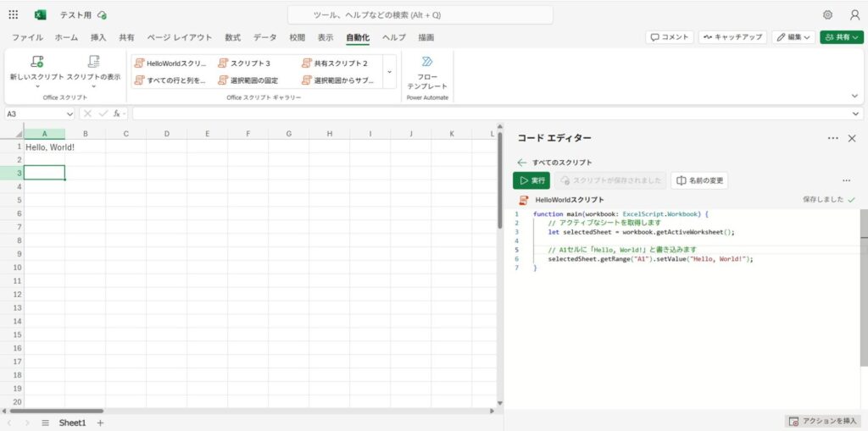This screenshot has width=868, height=431.
Task: Click the insert function fx icon
Action: (117, 113)
